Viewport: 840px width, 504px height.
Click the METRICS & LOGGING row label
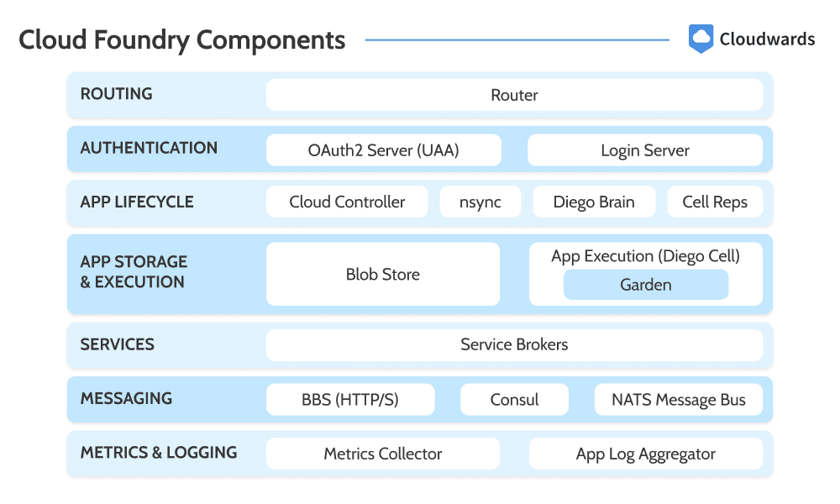click(159, 453)
